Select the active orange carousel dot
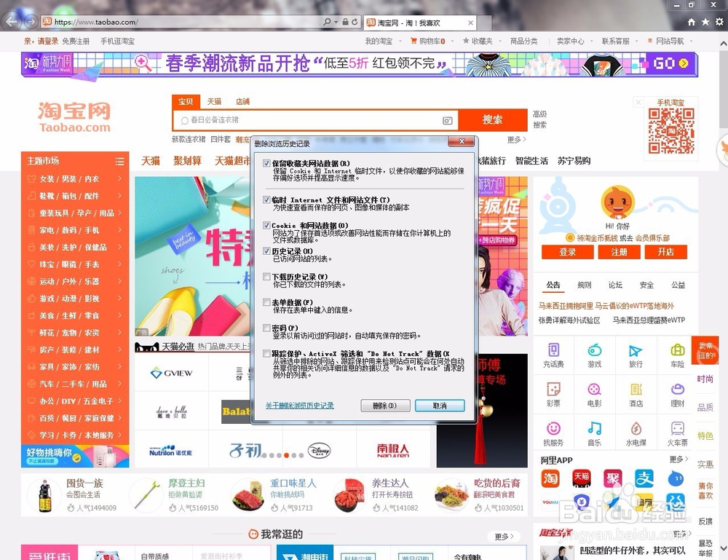The width and height of the screenshot is (728, 560). click(286, 456)
